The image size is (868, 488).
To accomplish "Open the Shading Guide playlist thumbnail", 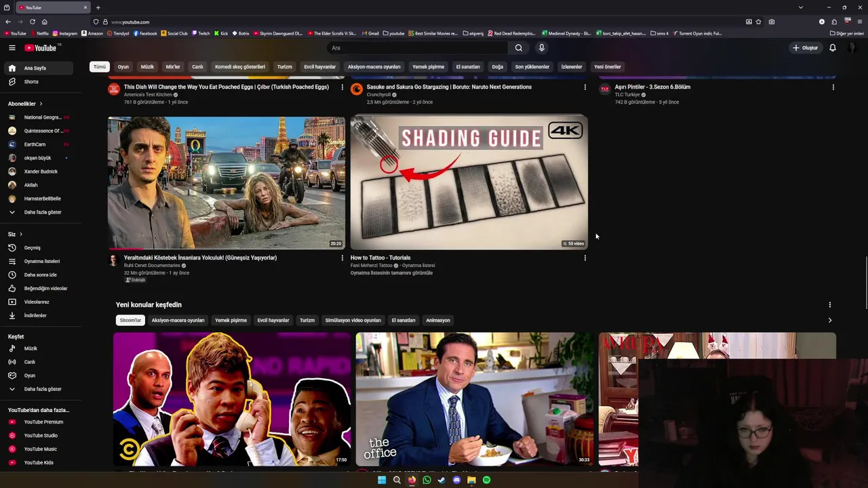I will pos(469,183).
